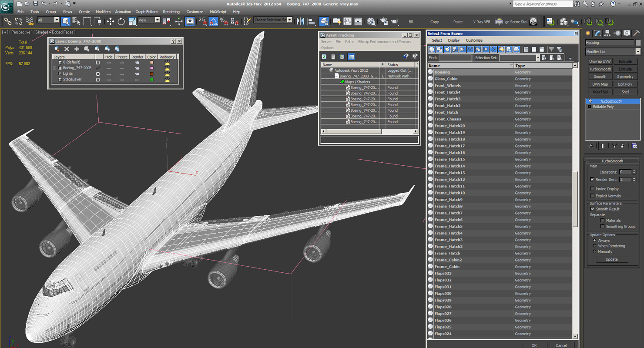Switch Asset Tracking to table view icon

(351, 57)
